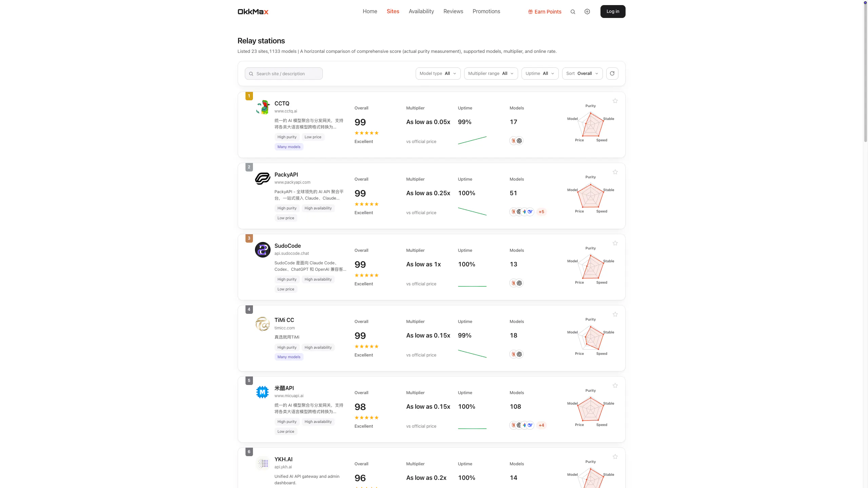Image resolution: width=868 pixels, height=488 pixels.
Task: Go to the Availability nav tab
Action: pyautogui.click(x=421, y=12)
